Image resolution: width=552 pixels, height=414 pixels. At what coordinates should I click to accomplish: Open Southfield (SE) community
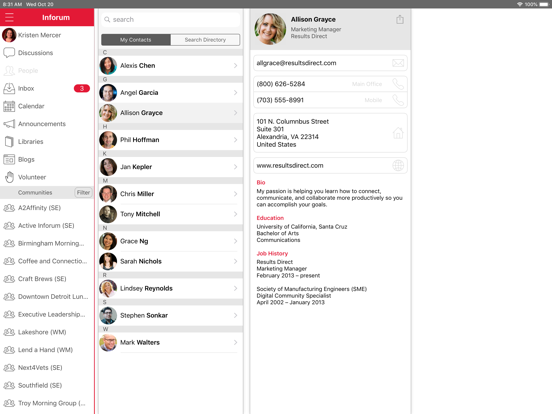47,385
